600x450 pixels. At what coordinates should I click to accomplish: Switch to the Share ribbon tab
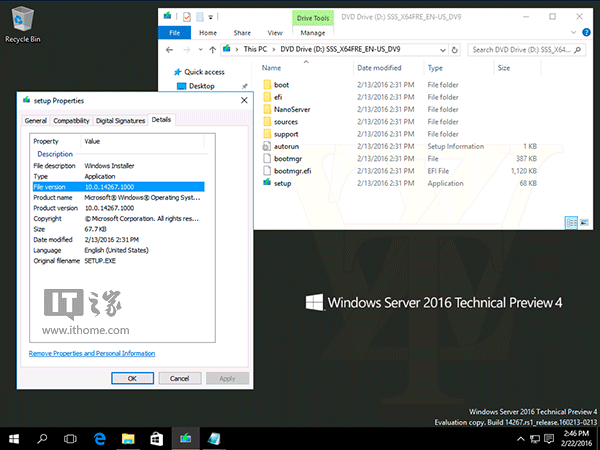[x=242, y=33]
